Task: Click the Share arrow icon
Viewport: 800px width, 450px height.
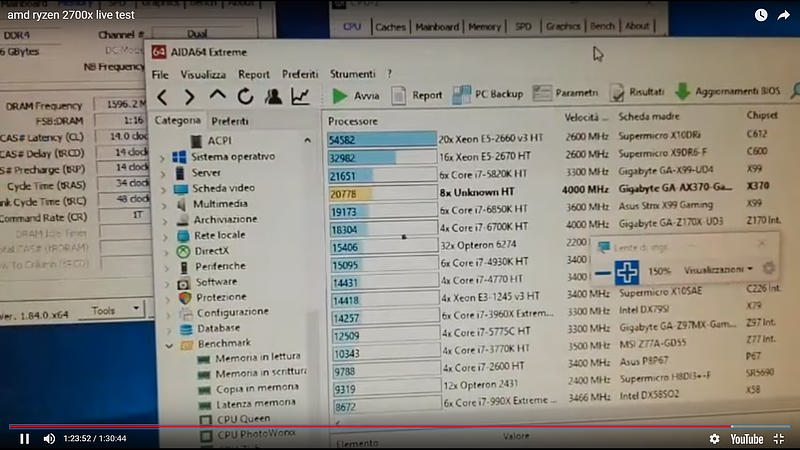Action: pos(784,15)
